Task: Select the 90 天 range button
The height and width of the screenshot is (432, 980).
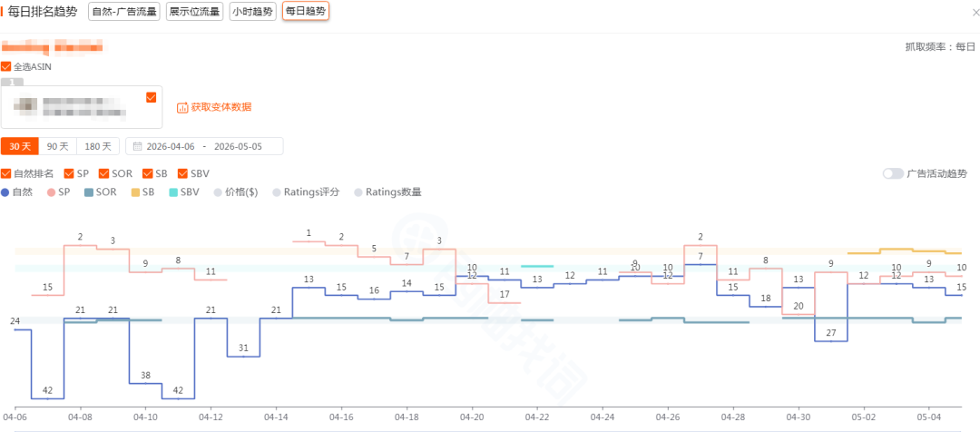Action: click(x=57, y=146)
